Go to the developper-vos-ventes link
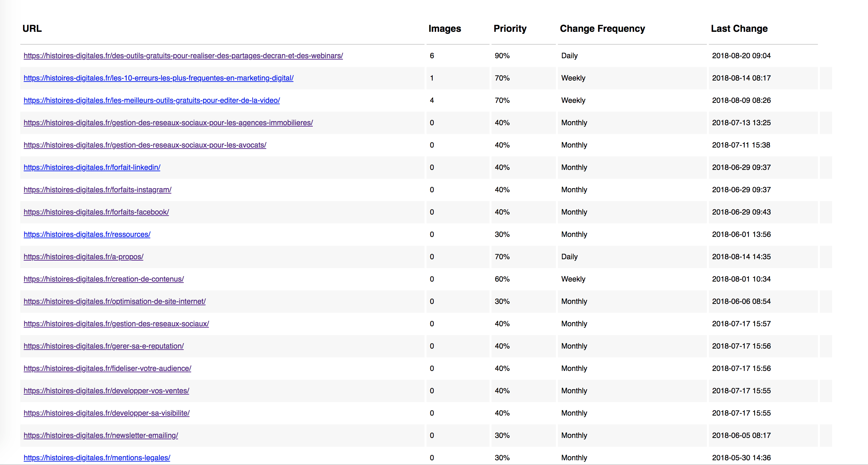The image size is (868, 465). 106,391
